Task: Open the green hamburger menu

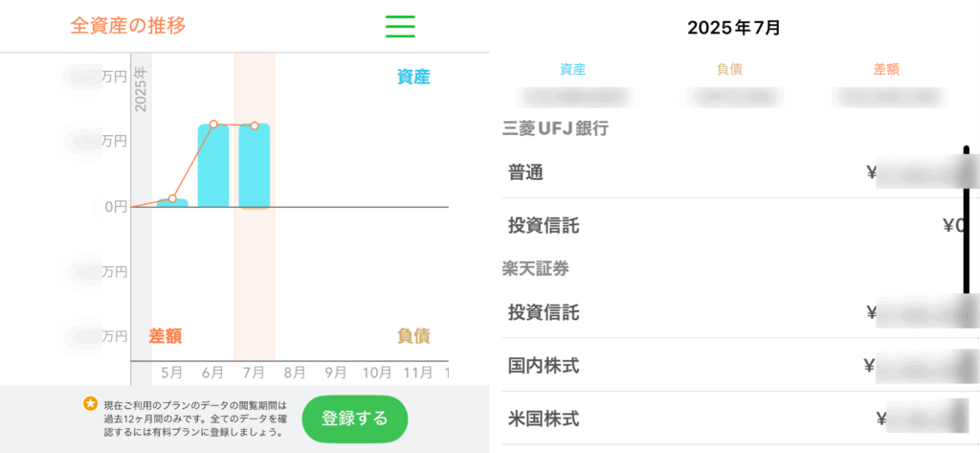Action: tap(400, 26)
